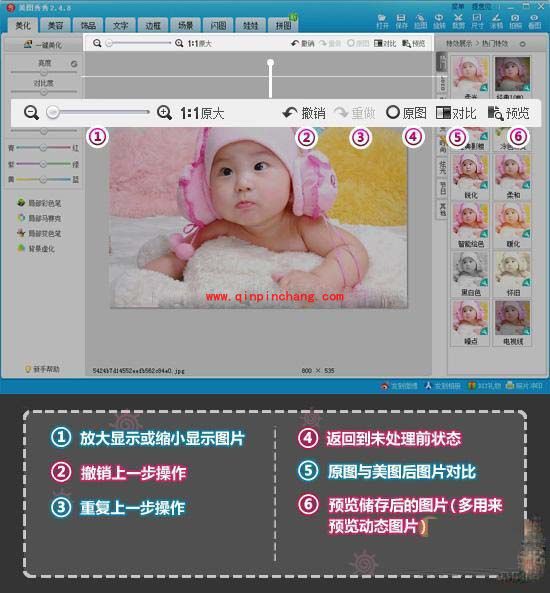550x593 pixels.
Task: Click 1:1原大 in small toolbar under tabs
Action: tap(199, 44)
